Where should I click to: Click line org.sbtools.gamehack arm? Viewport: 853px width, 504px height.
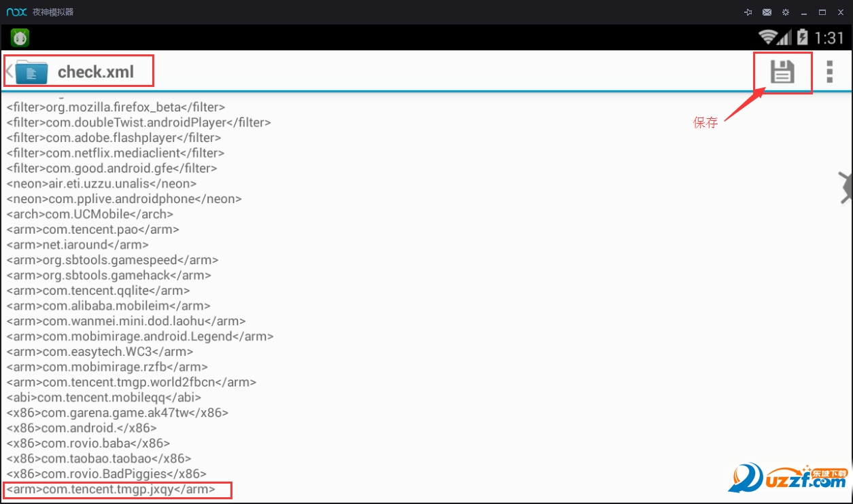coord(109,276)
